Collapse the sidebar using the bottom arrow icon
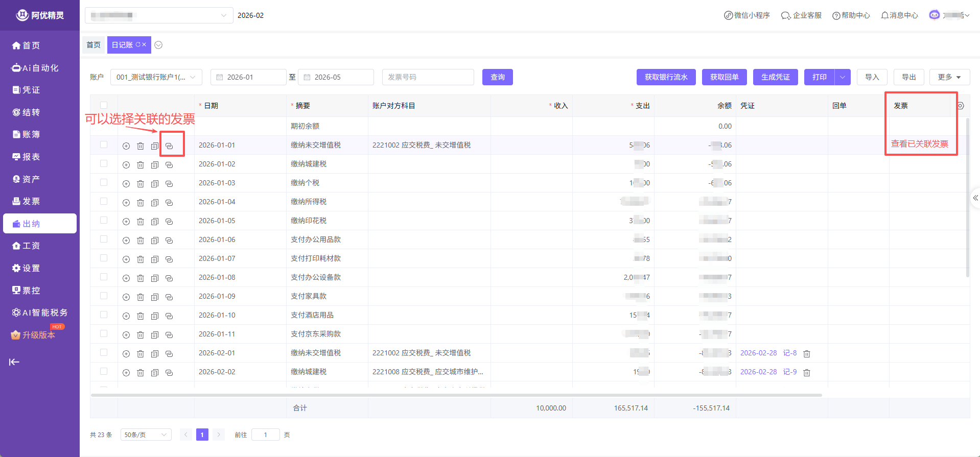This screenshot has height=457, width=980. click(x=14, y=362)
